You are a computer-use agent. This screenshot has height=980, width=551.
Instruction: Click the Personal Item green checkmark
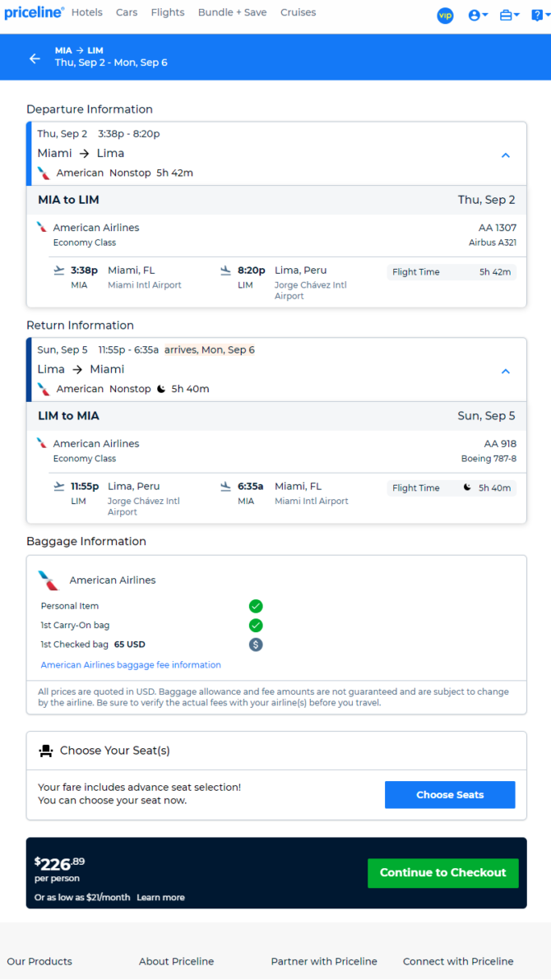coord(256,606)
